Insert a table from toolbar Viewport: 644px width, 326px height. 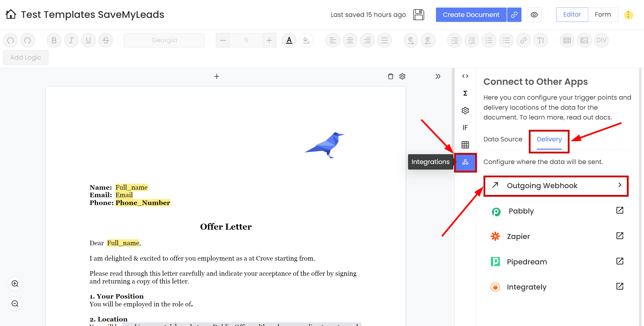click(567, 40)
